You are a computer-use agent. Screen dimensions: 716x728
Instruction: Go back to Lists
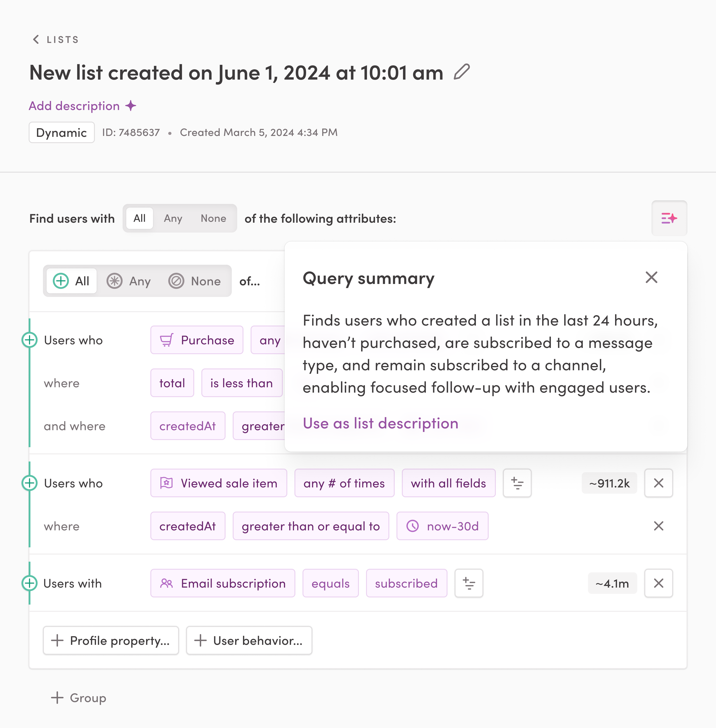pos(55,39)
